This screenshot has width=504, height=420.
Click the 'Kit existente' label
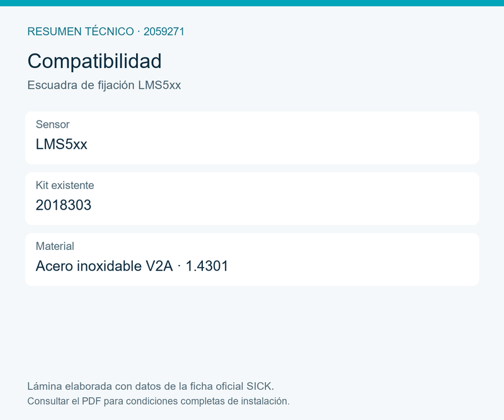[x=65, y=185]
